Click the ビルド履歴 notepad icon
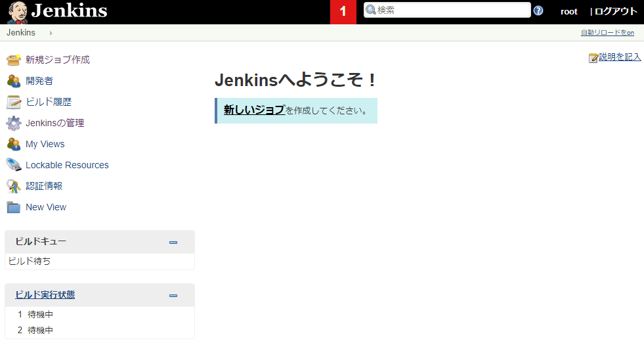This screenshot has height=347, width=644. coord(14,102)
